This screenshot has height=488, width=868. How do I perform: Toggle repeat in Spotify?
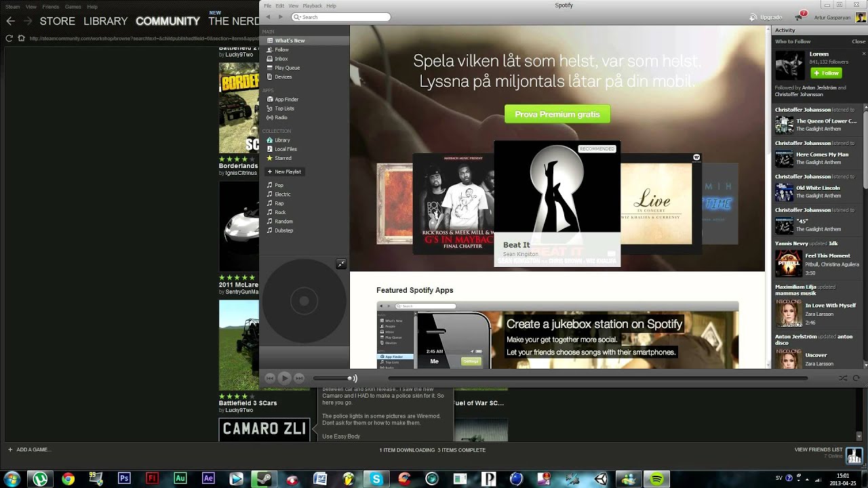[x=856, y=378]
